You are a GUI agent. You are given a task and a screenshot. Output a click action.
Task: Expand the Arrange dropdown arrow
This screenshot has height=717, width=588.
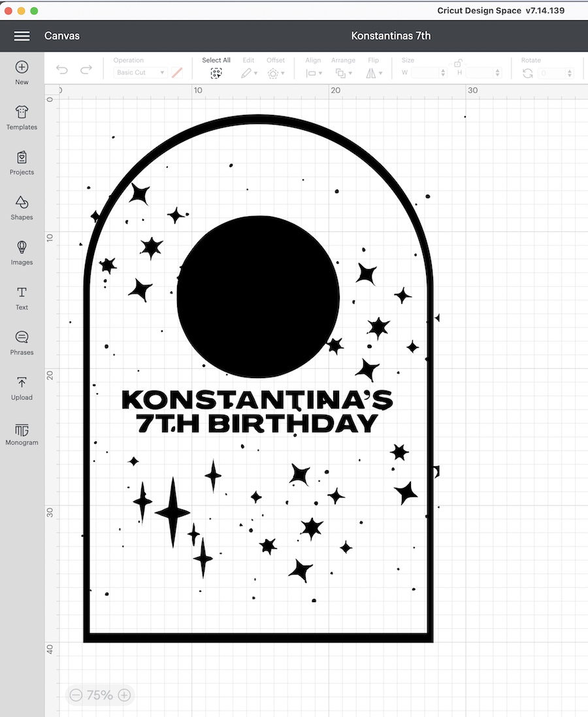coord(350,73)
